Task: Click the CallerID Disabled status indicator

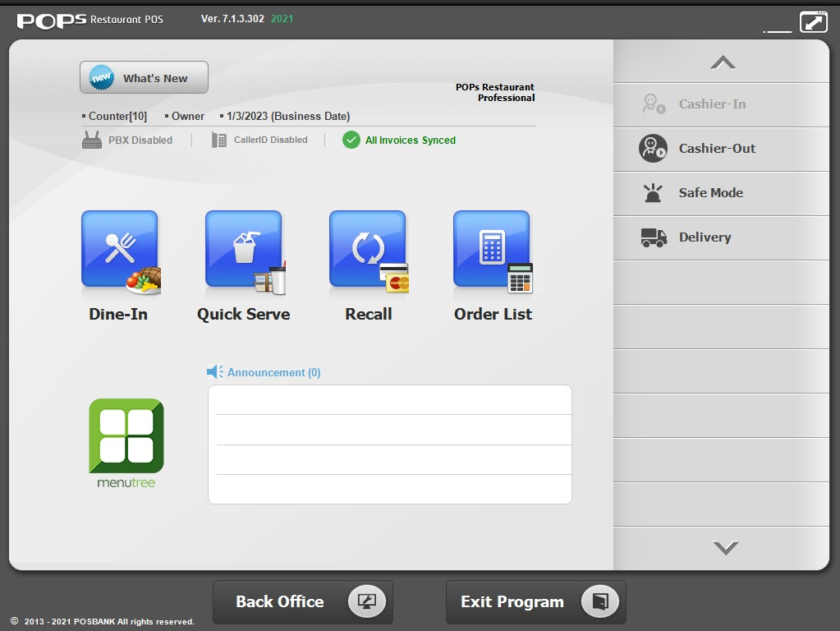Action: click(259, 140)
